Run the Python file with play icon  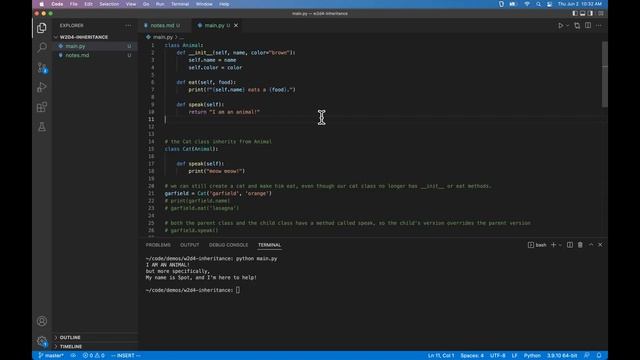[x=560, y=26]
